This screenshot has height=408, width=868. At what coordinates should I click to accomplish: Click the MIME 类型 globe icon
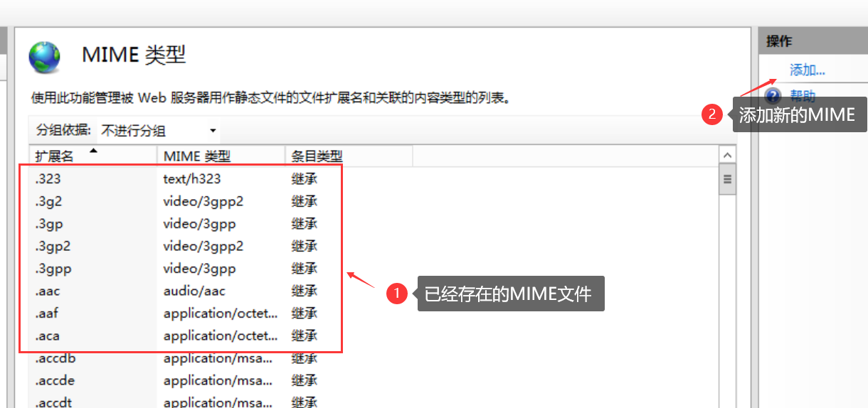click(44, 58)
